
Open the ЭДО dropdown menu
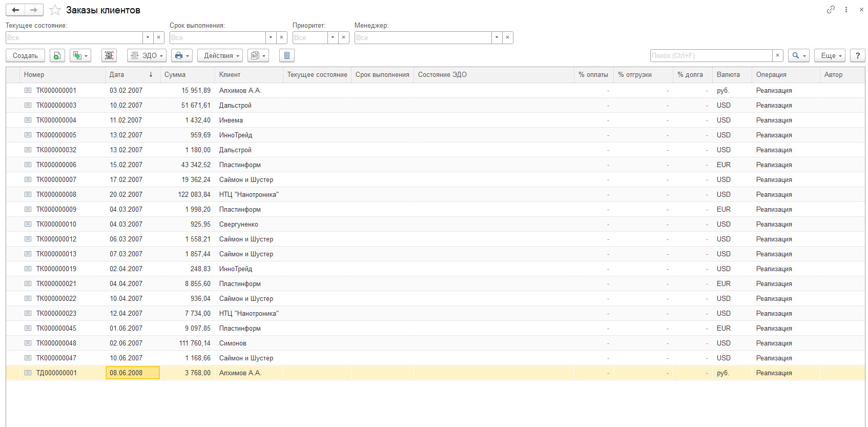147,55
